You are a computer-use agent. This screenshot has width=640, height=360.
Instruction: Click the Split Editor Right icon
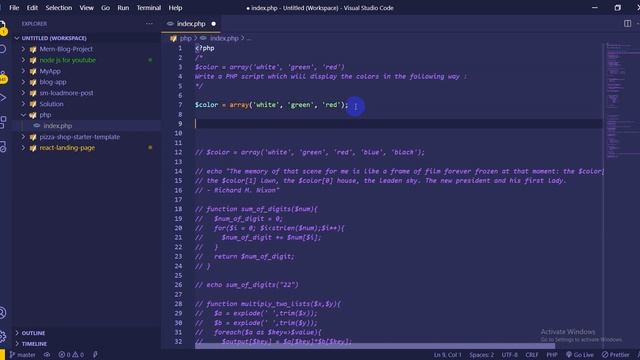(x=627, y=24)
